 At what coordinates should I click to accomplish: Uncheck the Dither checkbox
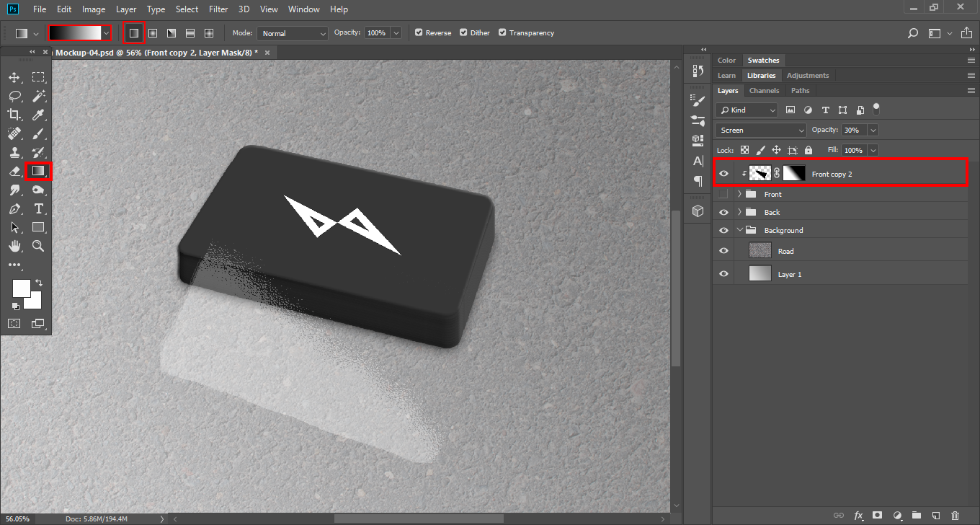click(x=463, y=33)
